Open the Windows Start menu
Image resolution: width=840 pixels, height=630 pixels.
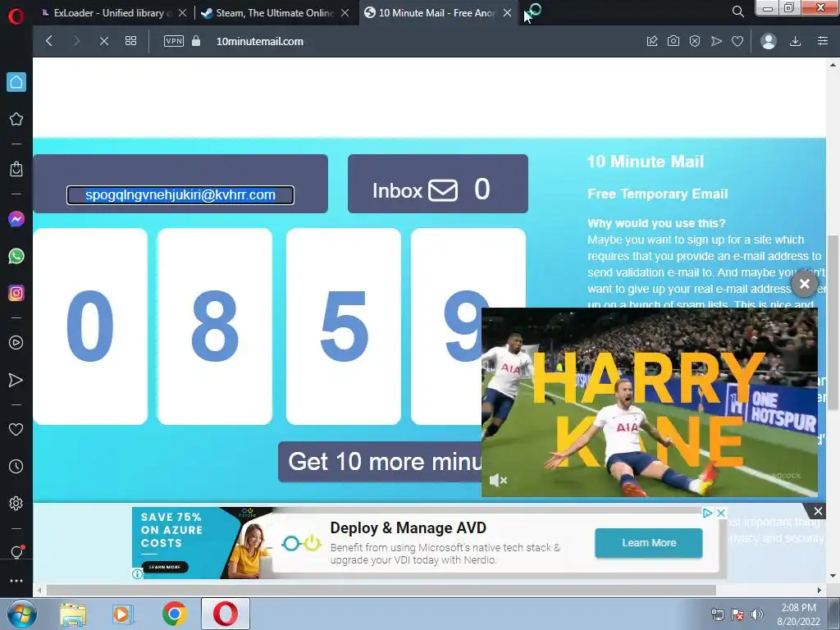coord(21,614)
